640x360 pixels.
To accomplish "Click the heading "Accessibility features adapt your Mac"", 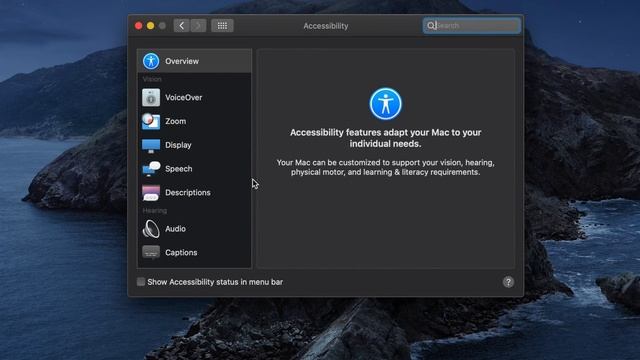I will point(385,138).
